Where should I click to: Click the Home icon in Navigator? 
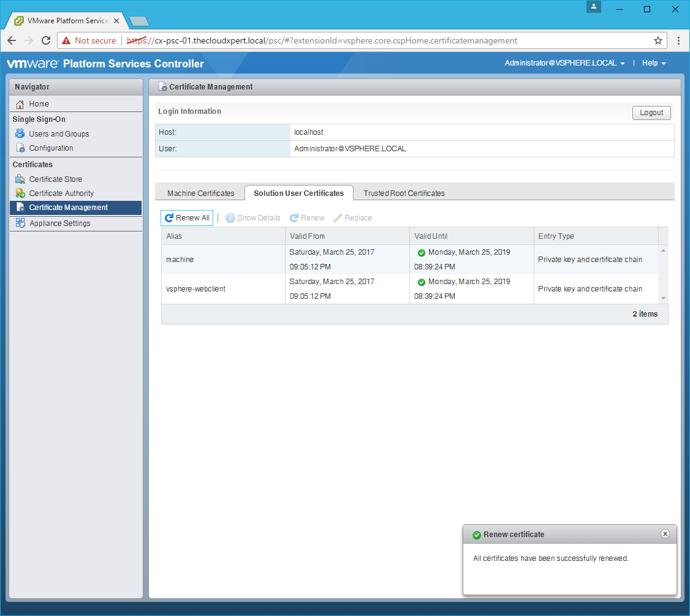tap(20, 104)
